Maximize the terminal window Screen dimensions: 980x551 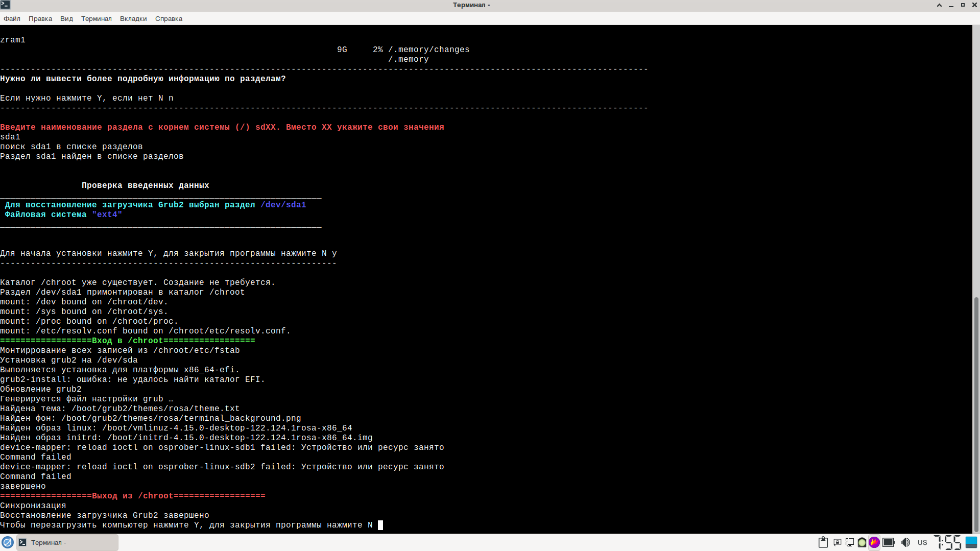pyautogui.click(x=963, y=5)
